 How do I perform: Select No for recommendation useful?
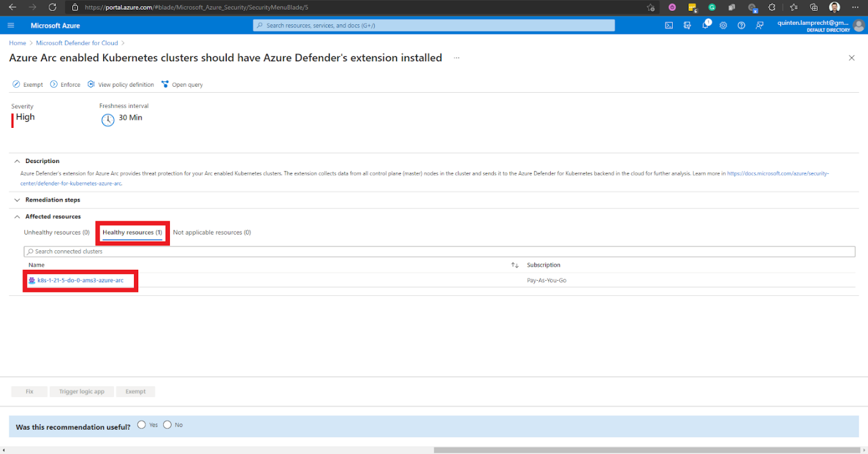tap(167, 425)
